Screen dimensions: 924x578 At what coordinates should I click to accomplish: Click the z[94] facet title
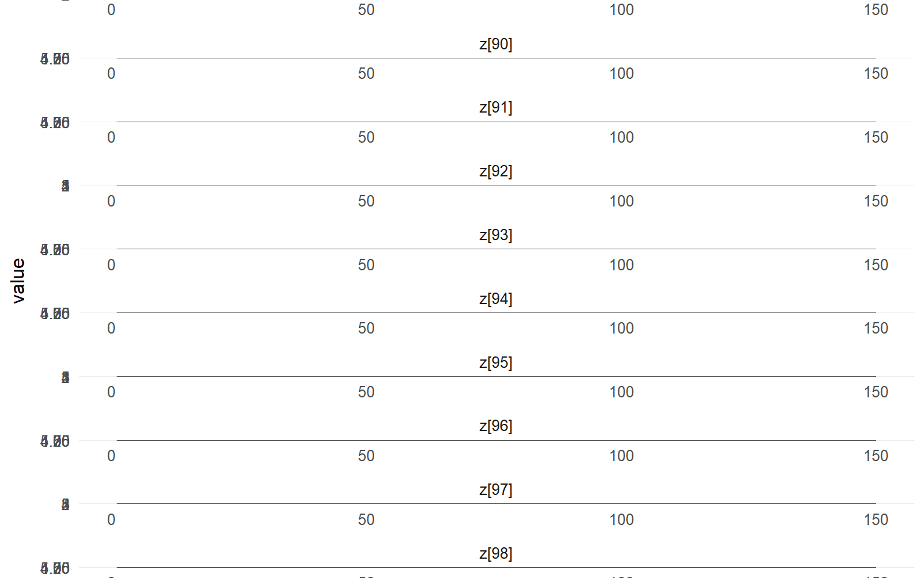[x=496, y=299]
